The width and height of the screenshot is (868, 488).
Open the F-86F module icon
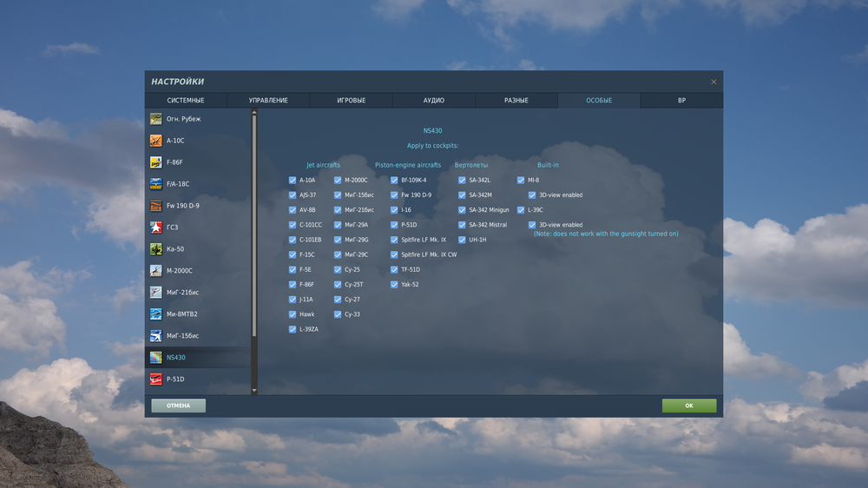tap(156, 162)
